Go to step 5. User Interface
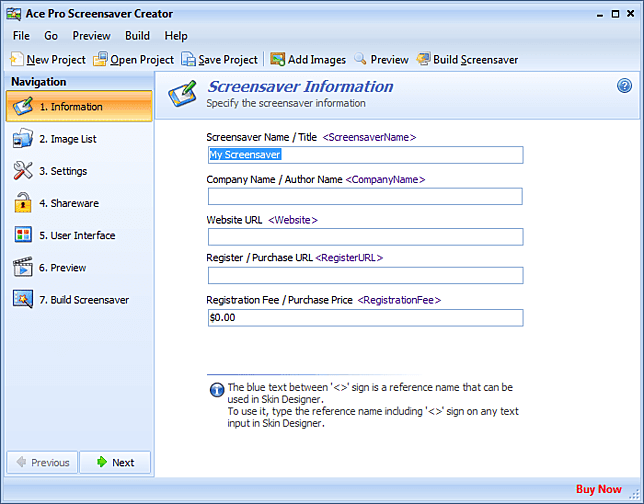The width and height of the screenshot is (644, 504). (79, 235)
